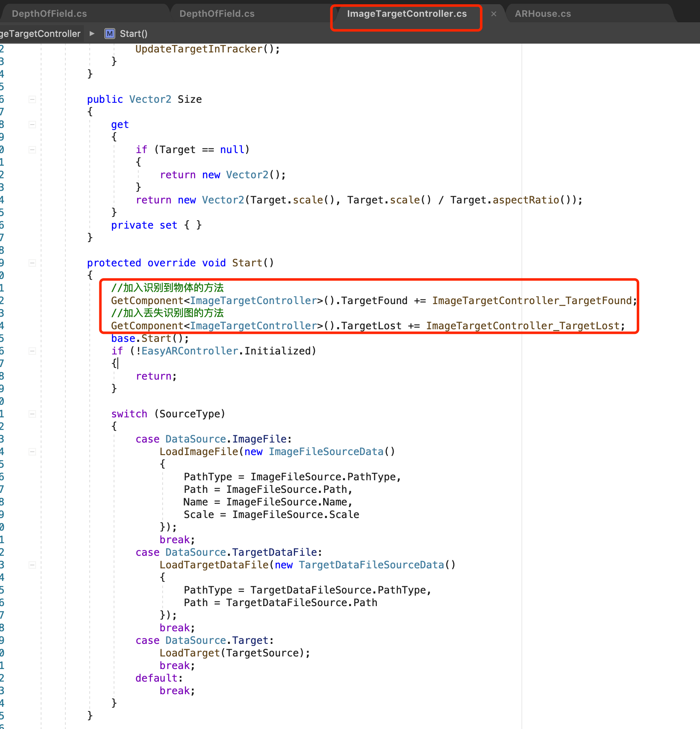Image resolution: width=700 pixels, height=729 pixels.
Task: Collapse the if (Target == null) block fold
Action: click(32, 150)
